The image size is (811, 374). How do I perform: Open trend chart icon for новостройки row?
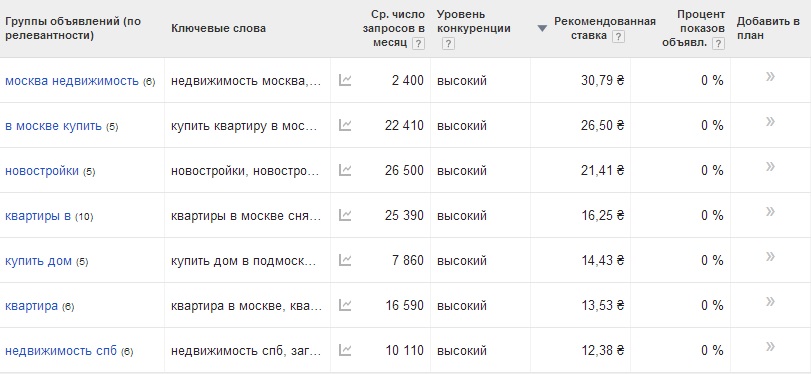(345, 170)
